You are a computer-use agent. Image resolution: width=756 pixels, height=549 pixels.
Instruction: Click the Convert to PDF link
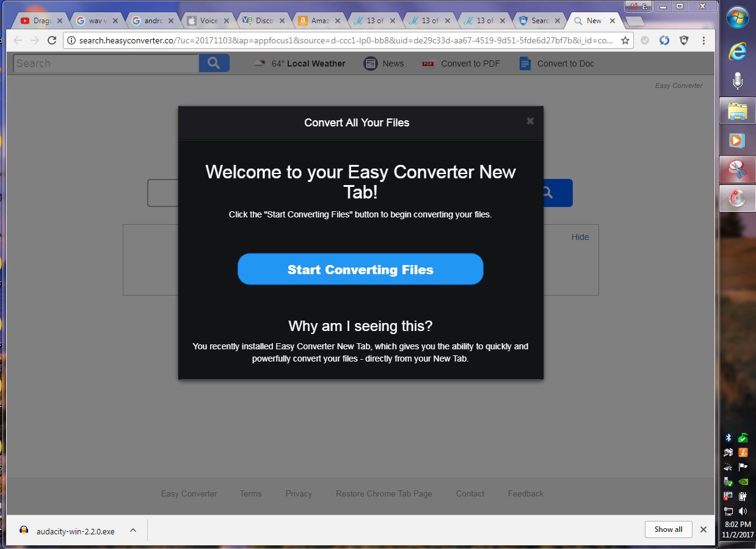pos(461,64)
